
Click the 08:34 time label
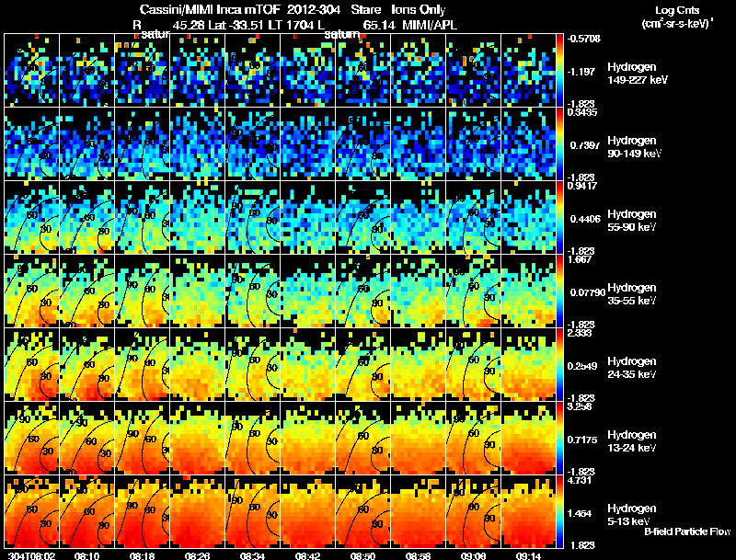(x=252, y=556)
